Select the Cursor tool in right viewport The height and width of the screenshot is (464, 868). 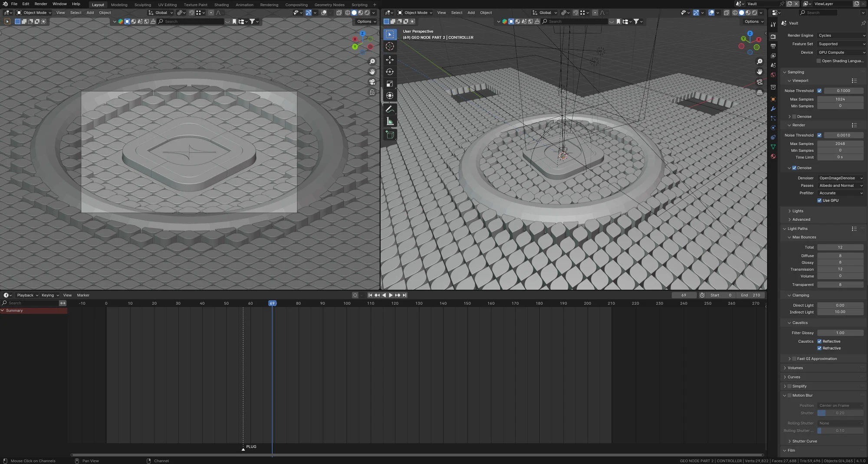[390, 46]
